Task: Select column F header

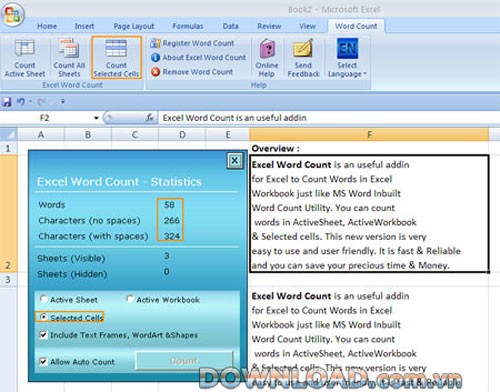Action: [369, 135]
